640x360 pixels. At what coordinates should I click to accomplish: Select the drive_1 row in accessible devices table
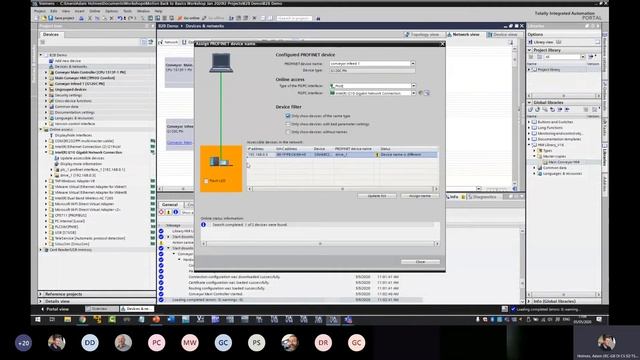click(342, 155)
